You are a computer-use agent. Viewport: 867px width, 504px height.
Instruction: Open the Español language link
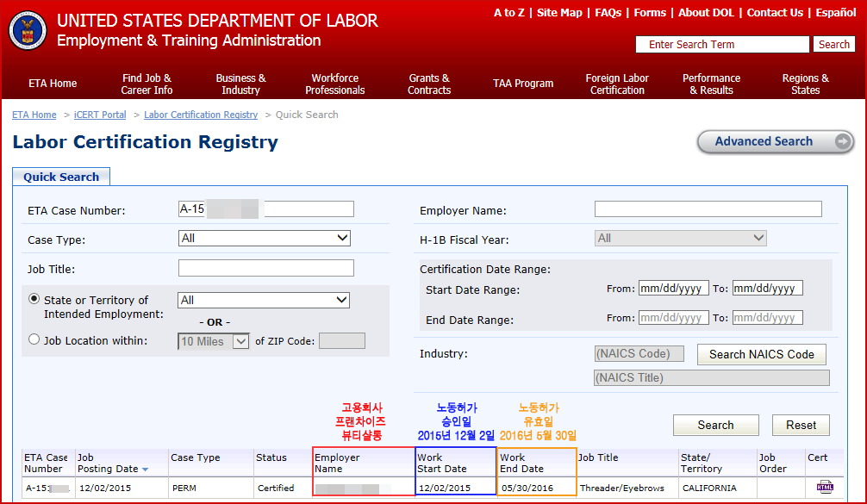point(835,13)
